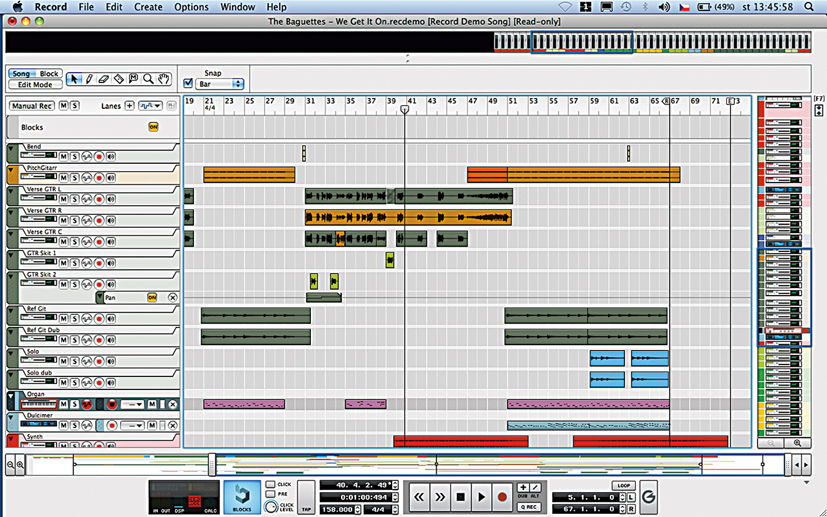827x517 pixels.
Task: Solo the Ref Git track
Action: click(x=75, y=319)
